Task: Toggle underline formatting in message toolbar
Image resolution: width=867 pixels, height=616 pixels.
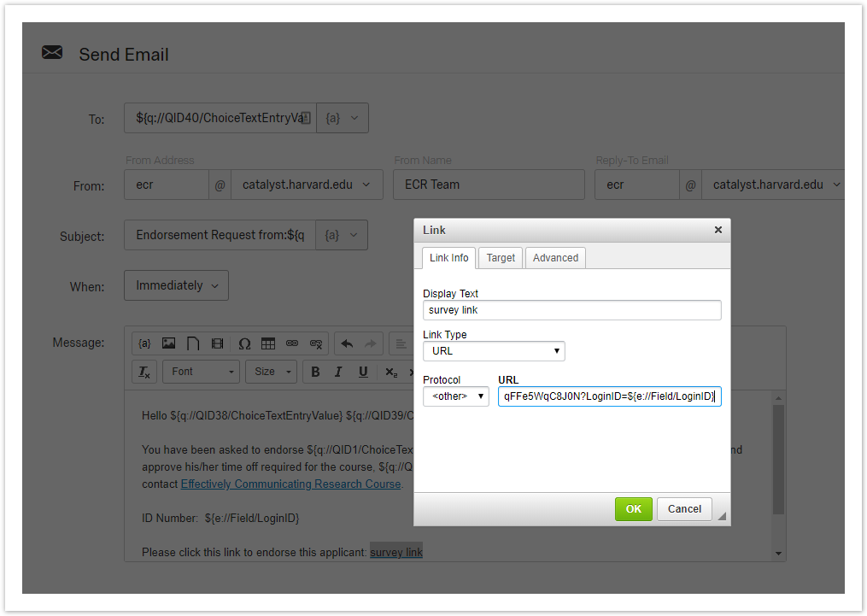Action: click(363, 372)
